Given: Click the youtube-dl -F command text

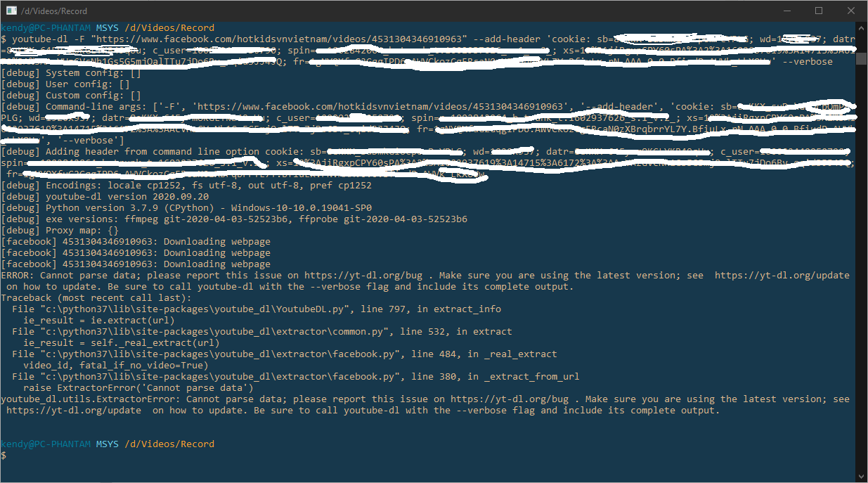Looking at the screenshot, I should point(427,51).
